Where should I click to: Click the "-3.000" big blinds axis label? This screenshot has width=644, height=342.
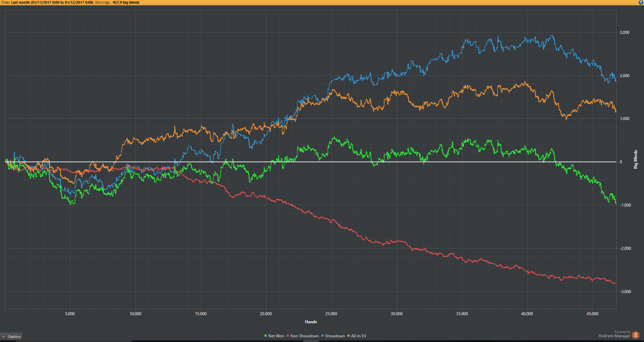[625, 292]
